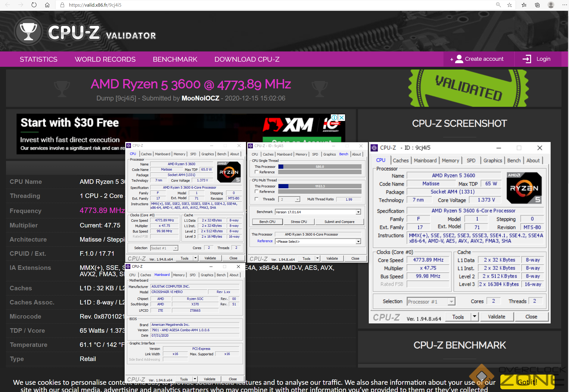
Task: Switch to the Graphics tab in the large CPU-Z window
Action: [x=493, y=161]
